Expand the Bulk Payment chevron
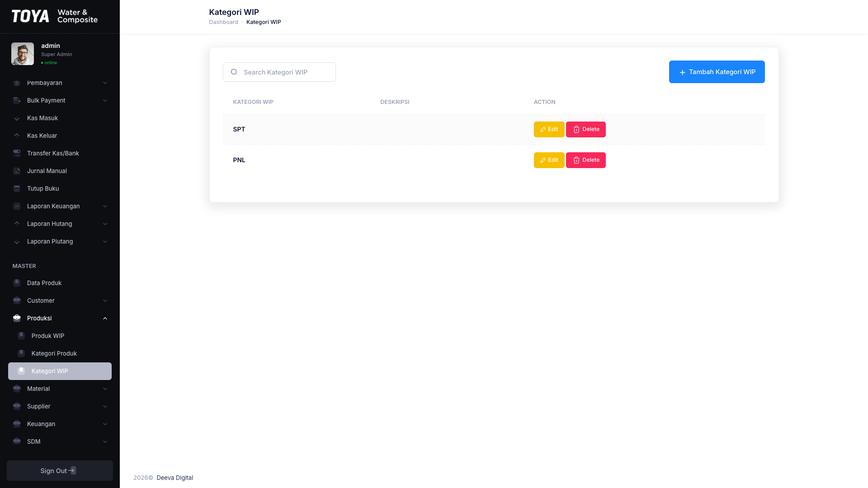Viewport: 868px width, 488px height. (x=105, y=101)
